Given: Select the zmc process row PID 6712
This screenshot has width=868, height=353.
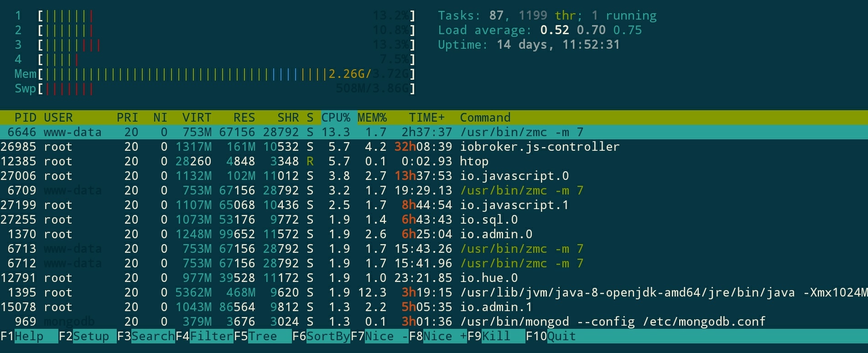Looking at the screenshot, I should [434, 263].
